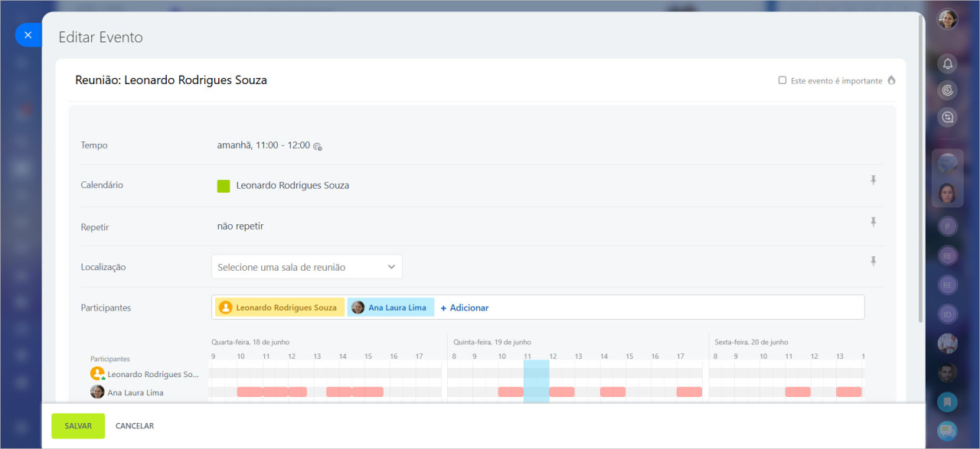Image resolution: width=980 pixels, height=449 pixels.
Task: Pin the Localização field
Action: tap(873, 262)
